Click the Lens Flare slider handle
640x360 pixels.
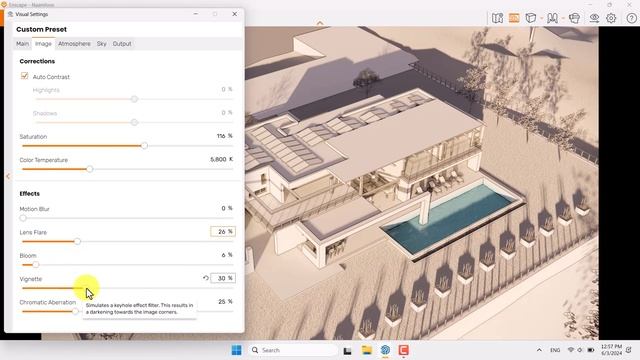pos(77,241)
